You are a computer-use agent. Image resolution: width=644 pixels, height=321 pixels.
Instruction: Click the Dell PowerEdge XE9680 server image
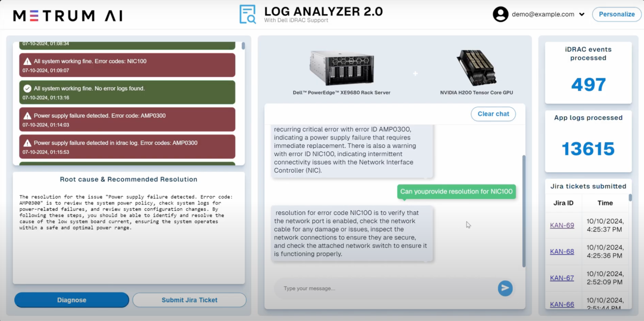341,68
